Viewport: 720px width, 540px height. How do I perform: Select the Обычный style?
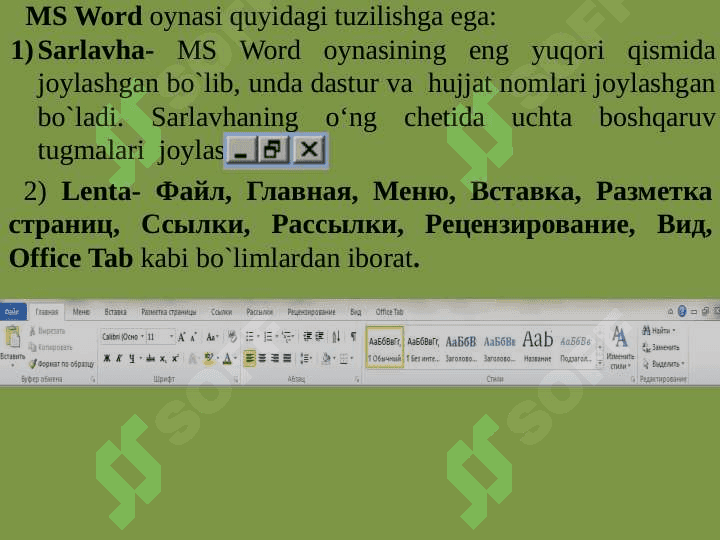point(385,348)
